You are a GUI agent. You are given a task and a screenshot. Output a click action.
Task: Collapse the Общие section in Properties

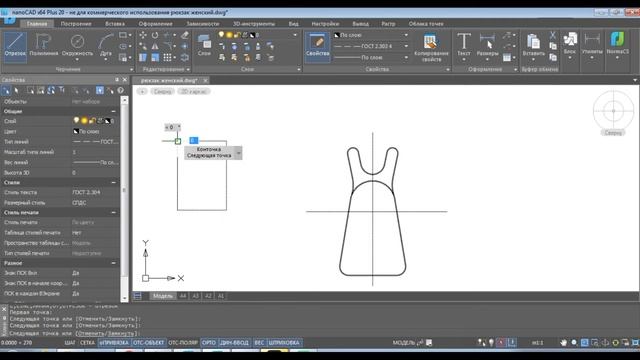(x=113, y=111)
